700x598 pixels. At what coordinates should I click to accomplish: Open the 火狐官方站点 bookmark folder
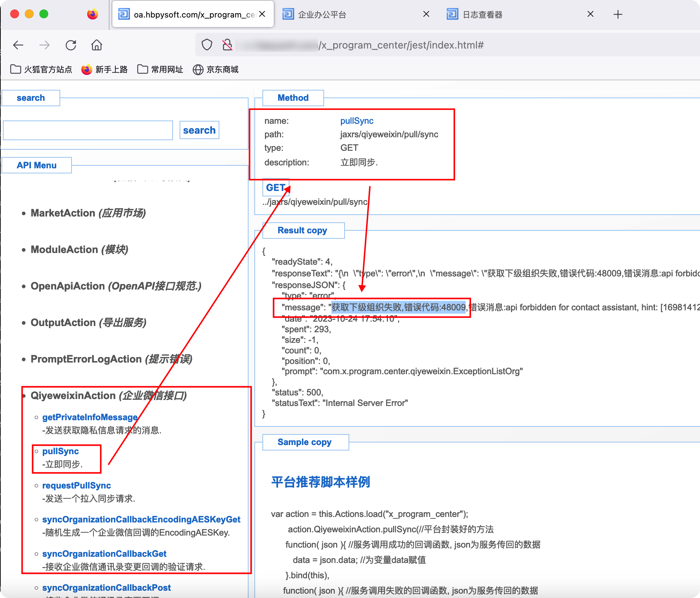(x=41, y=69)
